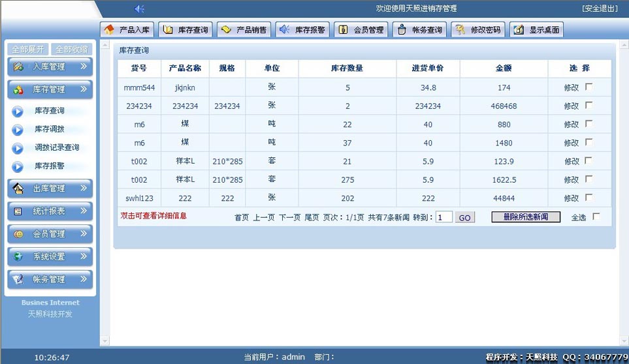This screenshot has width=629, height=364.
Task: Click the [安全退出] logout link
Action: tap(600, 8)
